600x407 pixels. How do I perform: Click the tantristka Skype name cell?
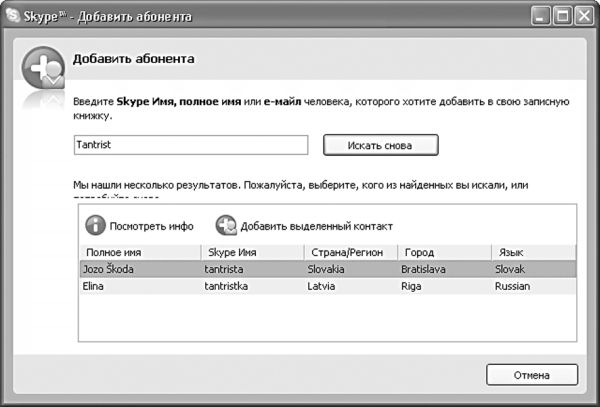click(226, 286)
